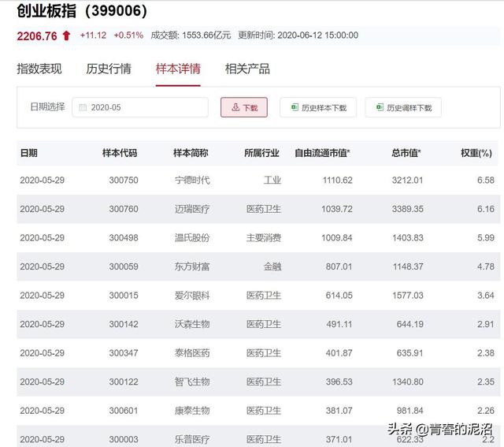Screen dimensions: 504x447
Task: Click weight value 2.38
Action: (486, 353)
